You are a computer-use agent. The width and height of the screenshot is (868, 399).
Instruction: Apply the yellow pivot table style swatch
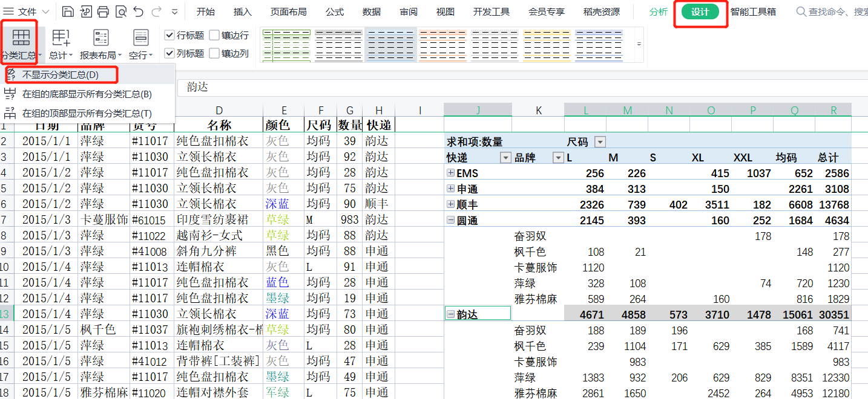[x=547, y=45]
